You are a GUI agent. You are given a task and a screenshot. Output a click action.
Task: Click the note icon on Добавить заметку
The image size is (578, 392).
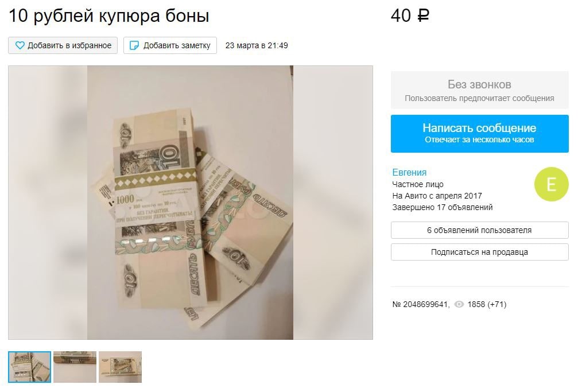click(134, 45)
